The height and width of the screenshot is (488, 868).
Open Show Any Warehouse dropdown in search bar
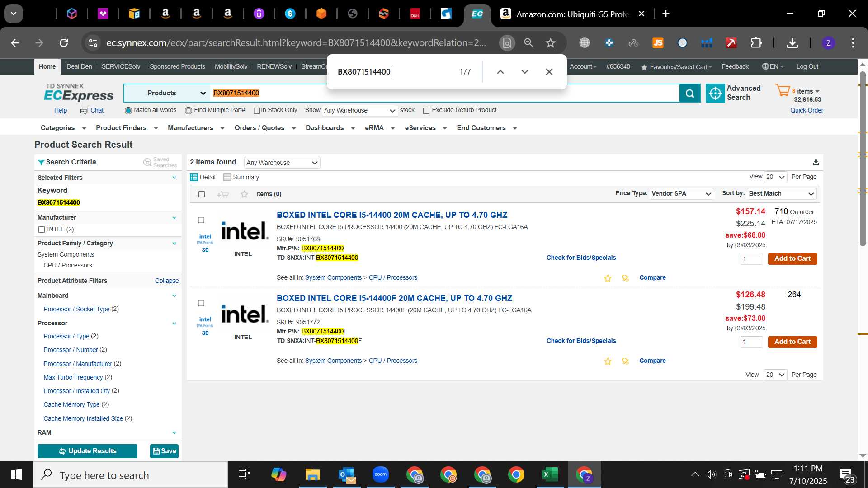tap(360, 111)
